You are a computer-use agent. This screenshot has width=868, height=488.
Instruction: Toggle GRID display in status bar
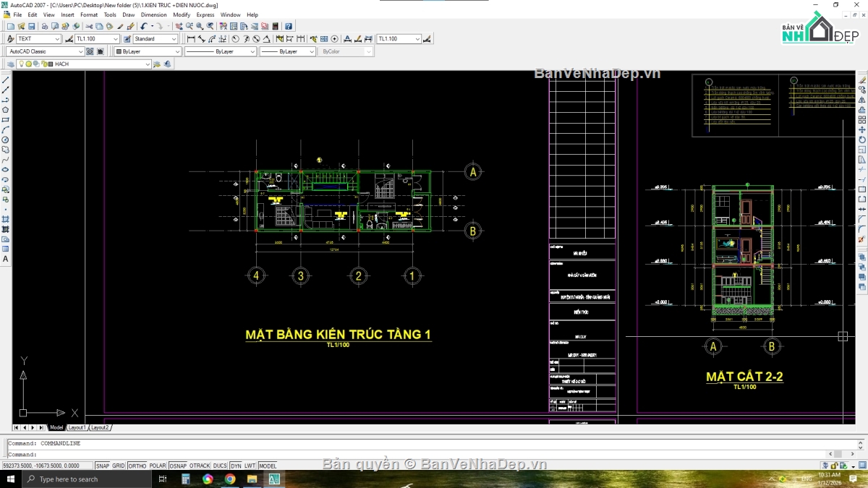tap(119, 466)
